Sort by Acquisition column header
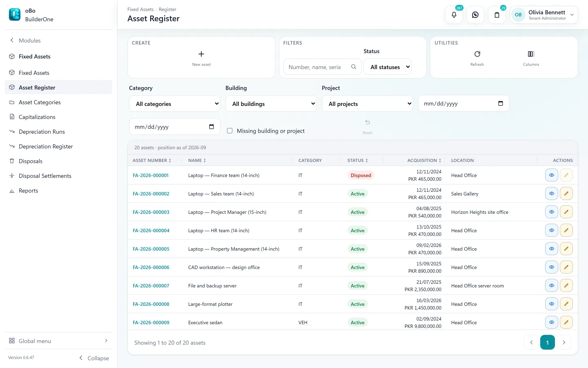588x368 pixels. point(424,160)
